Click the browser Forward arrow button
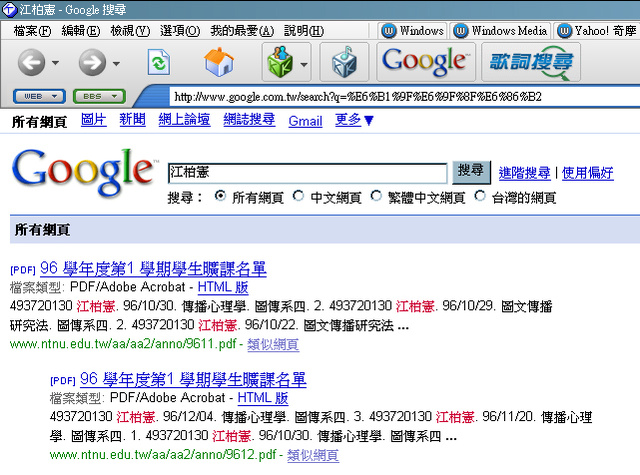Image resolution: width=640 pixels, height=475 pixels. [92, 62]
